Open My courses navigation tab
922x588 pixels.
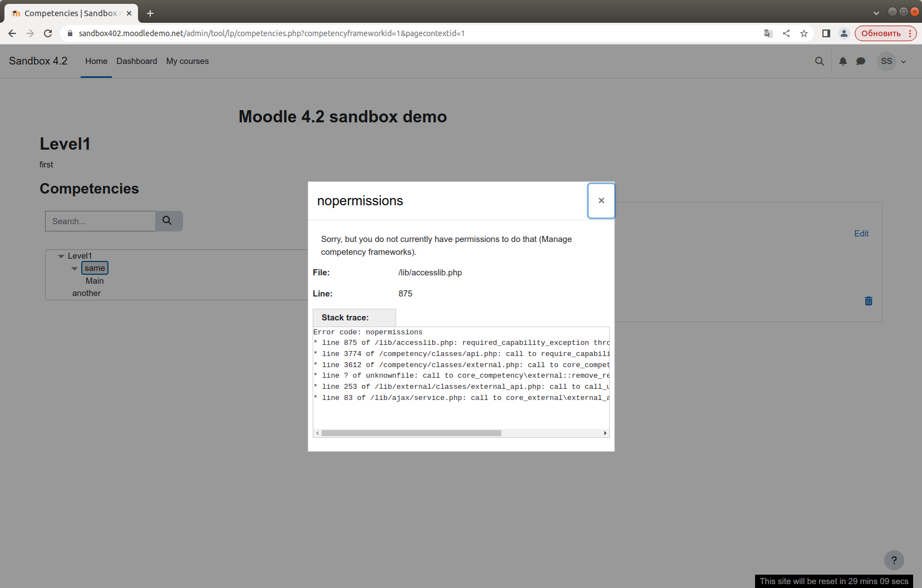click(x=188, y=61)
